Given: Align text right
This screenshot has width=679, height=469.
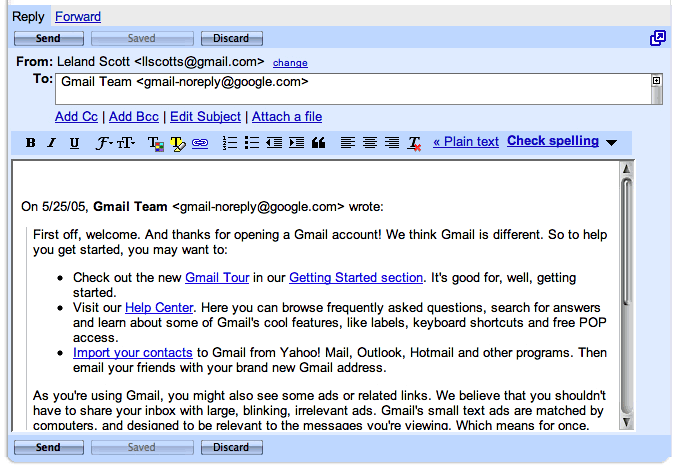Looking at the screenshot, I should tap(392, 142).
